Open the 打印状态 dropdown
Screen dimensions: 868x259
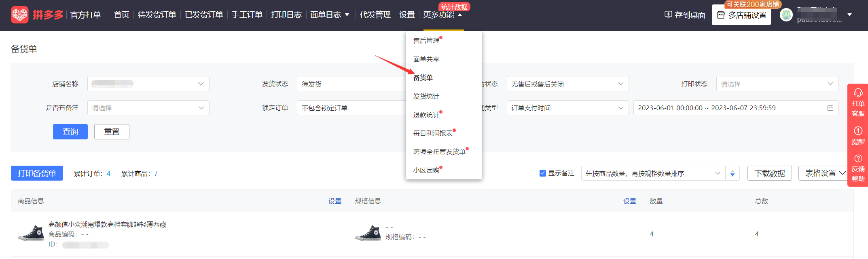777,84
